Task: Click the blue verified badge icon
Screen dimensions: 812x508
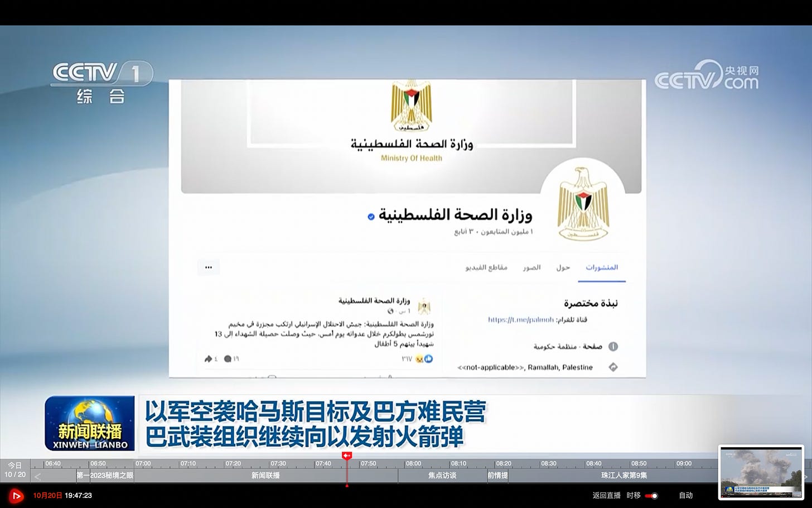Action: pos(371,217)
